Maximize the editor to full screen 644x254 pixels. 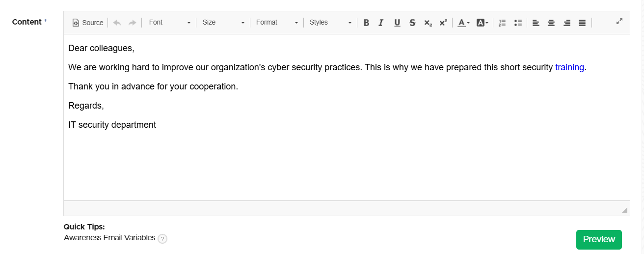(x=619, y=21)
